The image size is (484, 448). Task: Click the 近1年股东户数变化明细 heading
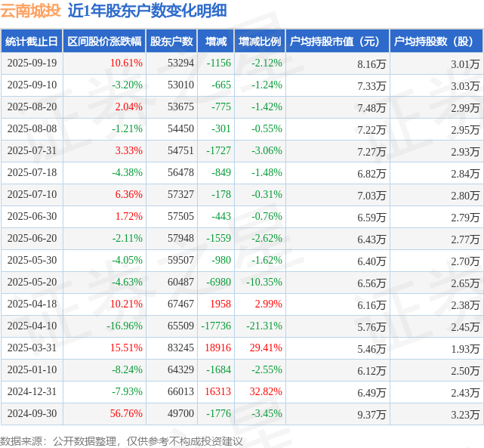pos(147,11)
